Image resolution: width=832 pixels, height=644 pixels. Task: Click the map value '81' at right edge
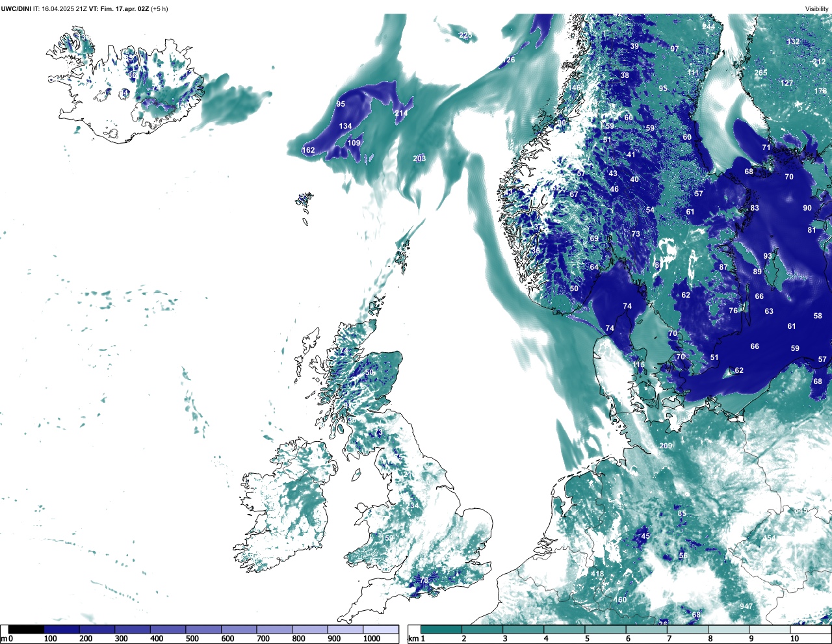[812, 230]
